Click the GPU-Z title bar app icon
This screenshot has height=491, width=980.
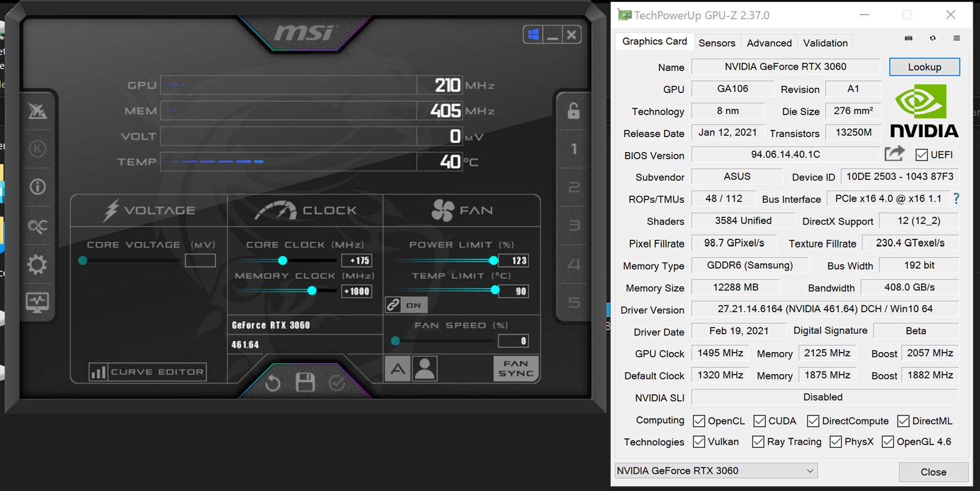tap(624, 15)
